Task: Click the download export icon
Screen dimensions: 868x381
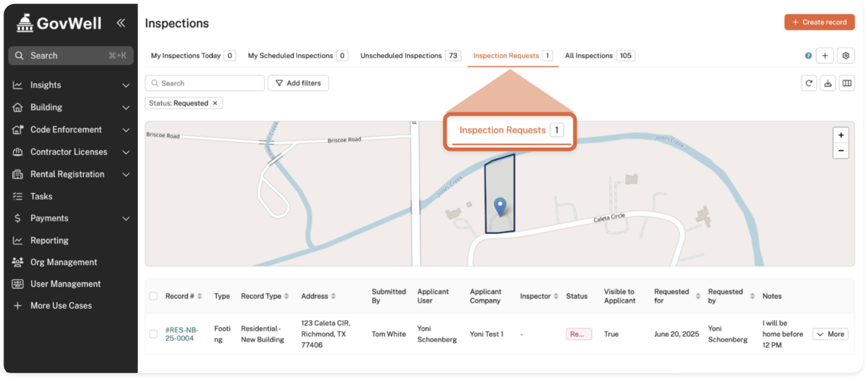Action: click(x=828, y=83)
